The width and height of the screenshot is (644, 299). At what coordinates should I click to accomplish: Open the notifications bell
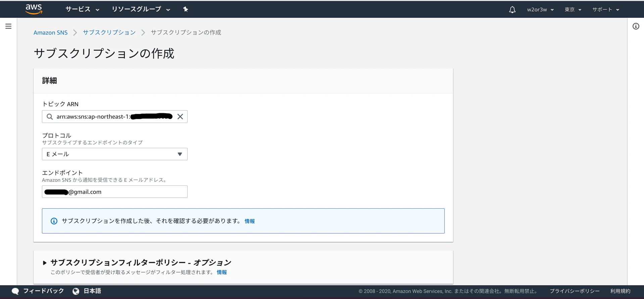point(512,10)
